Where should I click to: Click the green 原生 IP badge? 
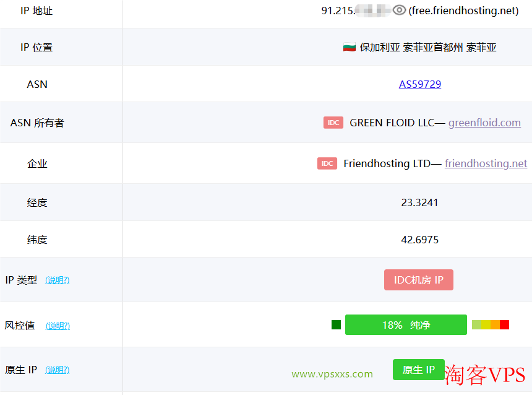(418, 370)
